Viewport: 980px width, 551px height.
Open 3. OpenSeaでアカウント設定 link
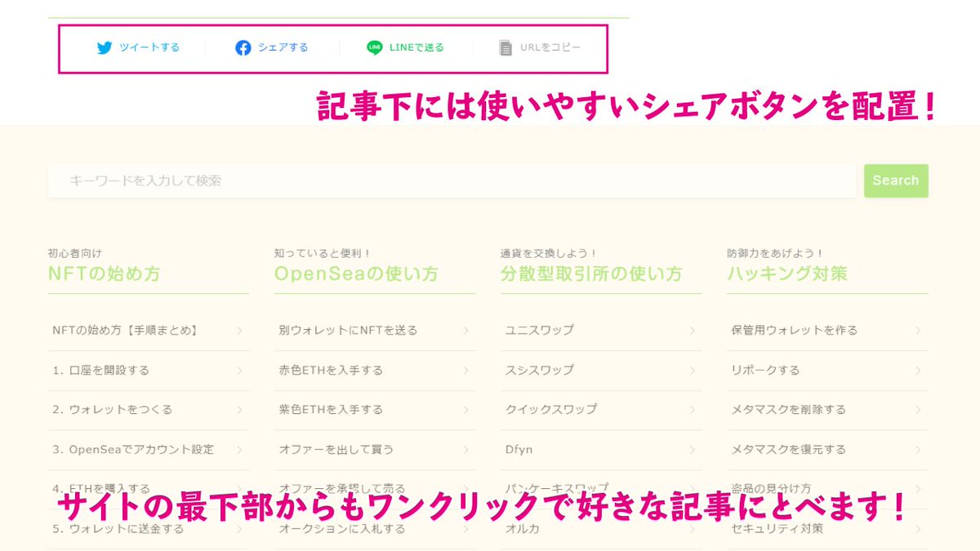[x=133, y=449]
